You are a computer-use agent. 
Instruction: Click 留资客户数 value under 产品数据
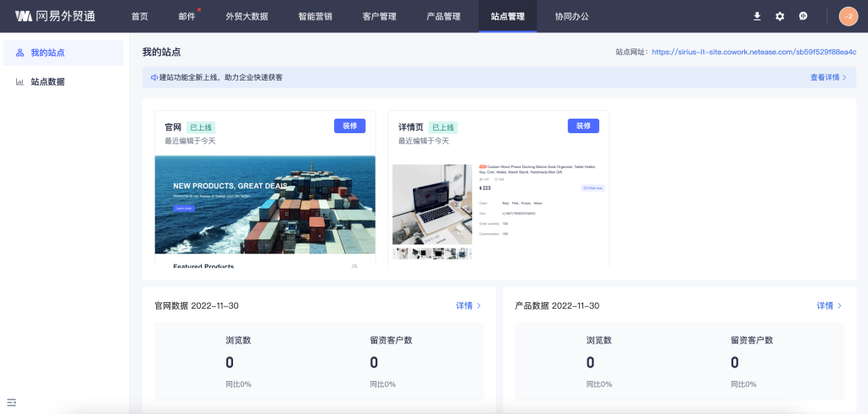735,363
